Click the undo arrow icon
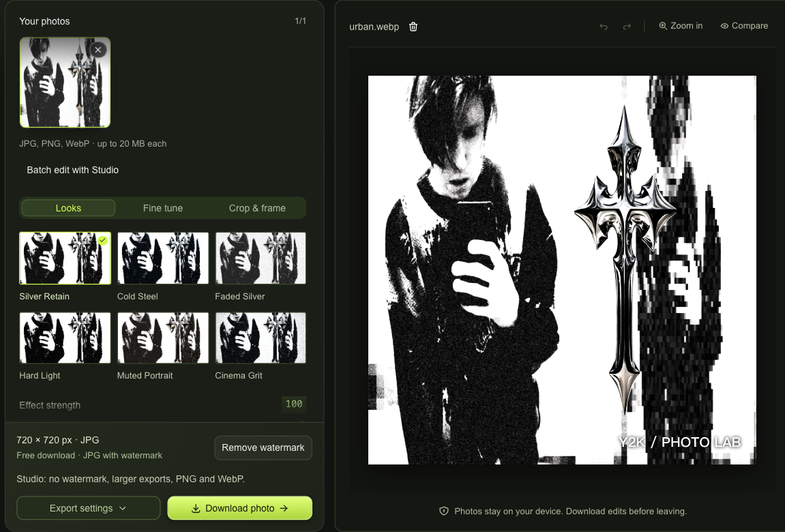The image size is (785, 532). pyautogui.click(x=604, y=26)
